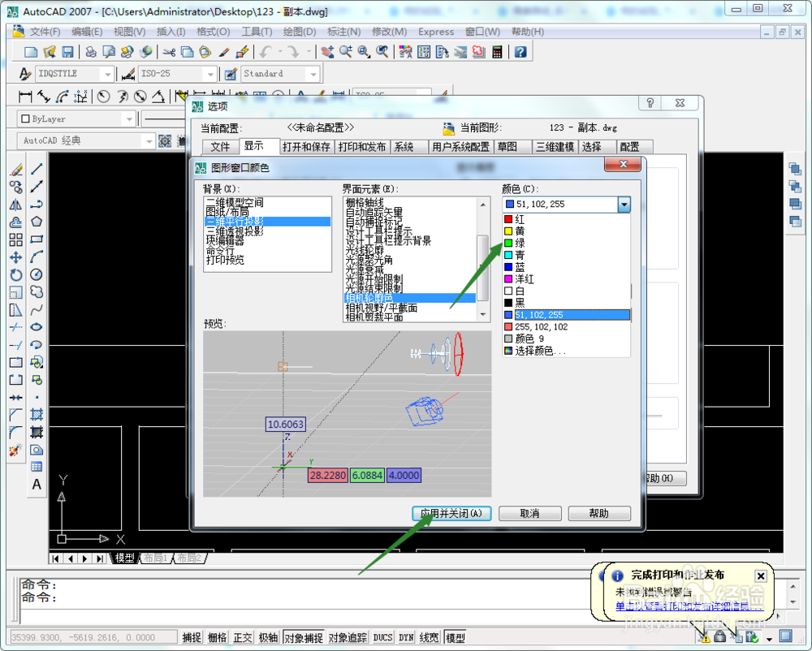812x651 pixels.
Task: Click the Match Properties brush icon
Action: click(224, 52)
